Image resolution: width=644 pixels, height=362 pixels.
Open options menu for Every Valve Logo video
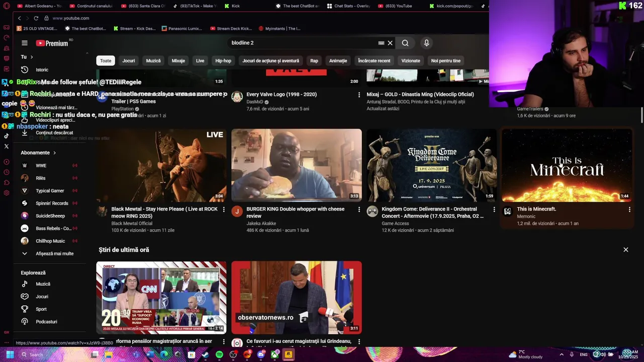(359, 95)
